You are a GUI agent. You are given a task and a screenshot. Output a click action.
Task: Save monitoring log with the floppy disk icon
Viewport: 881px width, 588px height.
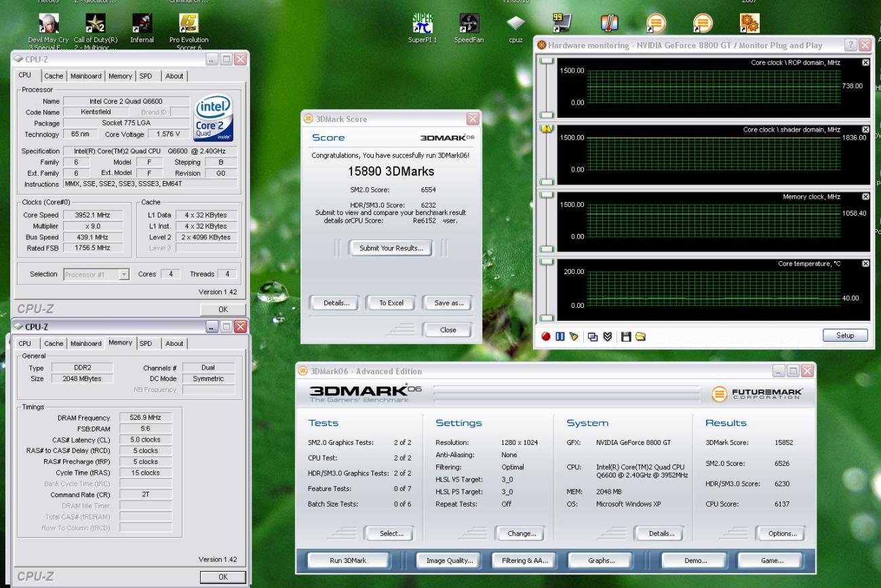pos(626,336)
